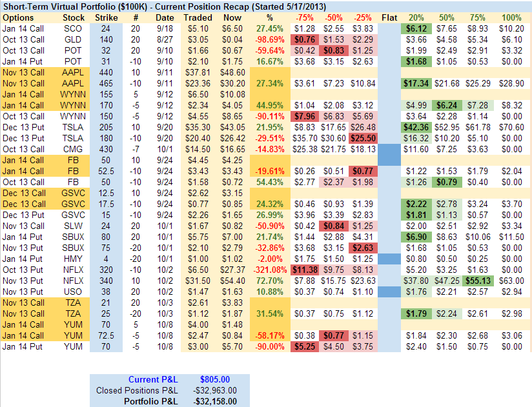Click the green $42.36 cell
Screen dimensions: 532x407
[417, 127]
